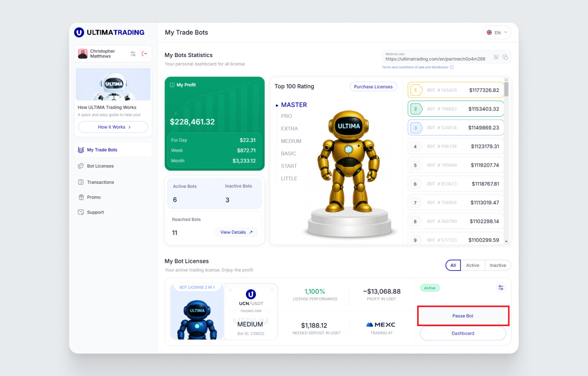Open View Details for Reached Bots

(236, 232)
